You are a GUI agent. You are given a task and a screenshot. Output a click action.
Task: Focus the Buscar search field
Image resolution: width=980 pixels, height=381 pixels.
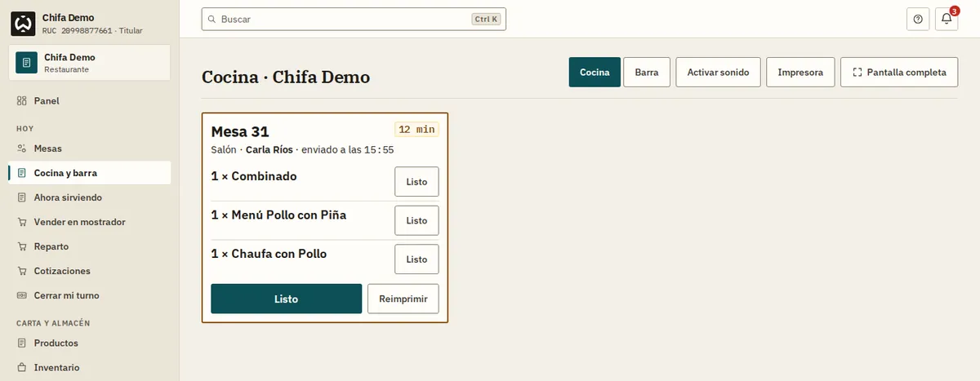(x=354, y=19)
